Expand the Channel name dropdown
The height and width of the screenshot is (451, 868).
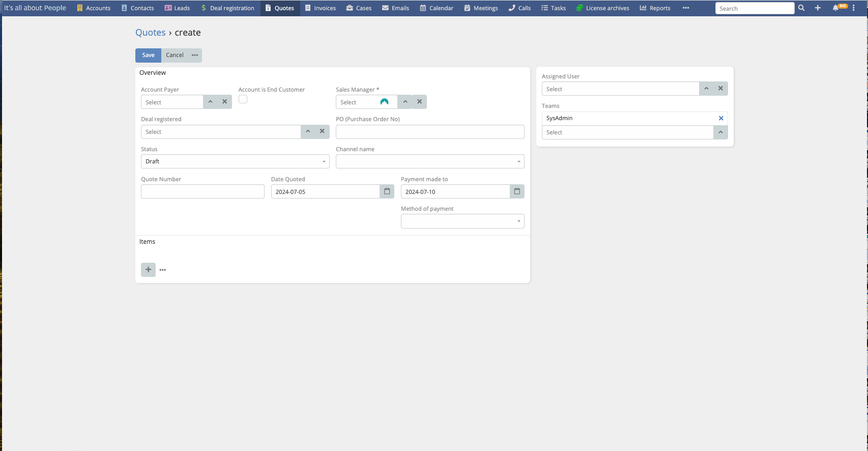429,161
